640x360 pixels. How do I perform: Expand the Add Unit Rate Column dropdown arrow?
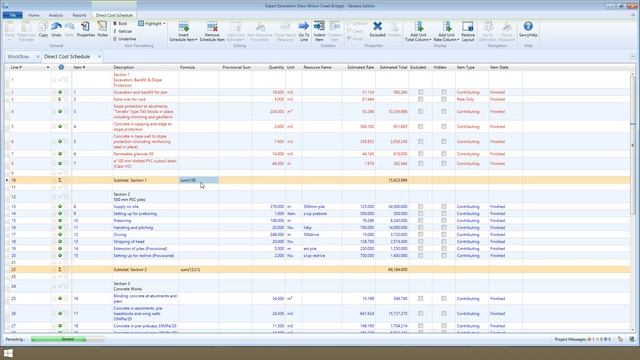click(x=458, y=40)
